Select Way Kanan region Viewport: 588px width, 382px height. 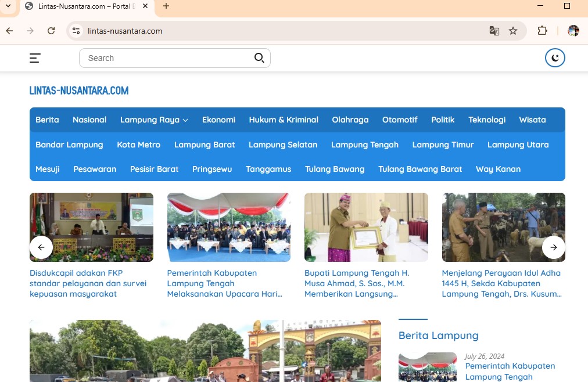pyautogui.click(x=499, y=170)
